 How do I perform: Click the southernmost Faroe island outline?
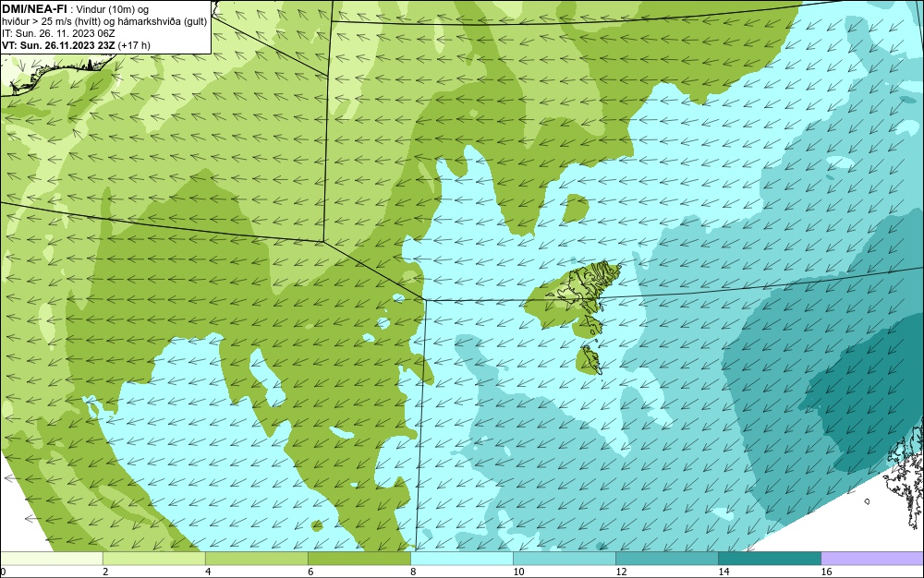[x=591, y=359]
